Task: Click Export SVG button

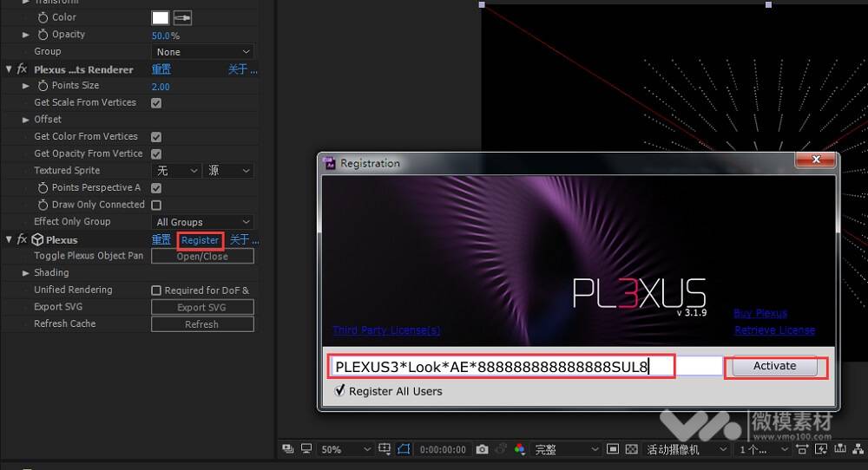Action: coord(202,307)
